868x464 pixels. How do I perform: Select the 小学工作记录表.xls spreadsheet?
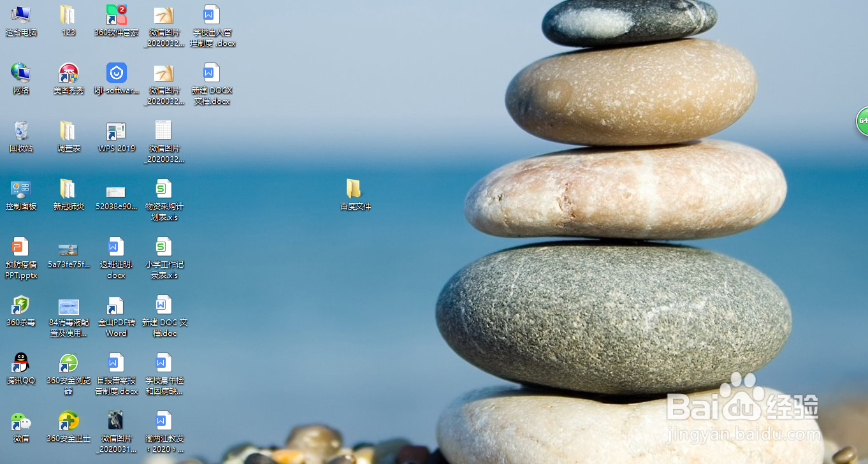(x=164, y=258)
